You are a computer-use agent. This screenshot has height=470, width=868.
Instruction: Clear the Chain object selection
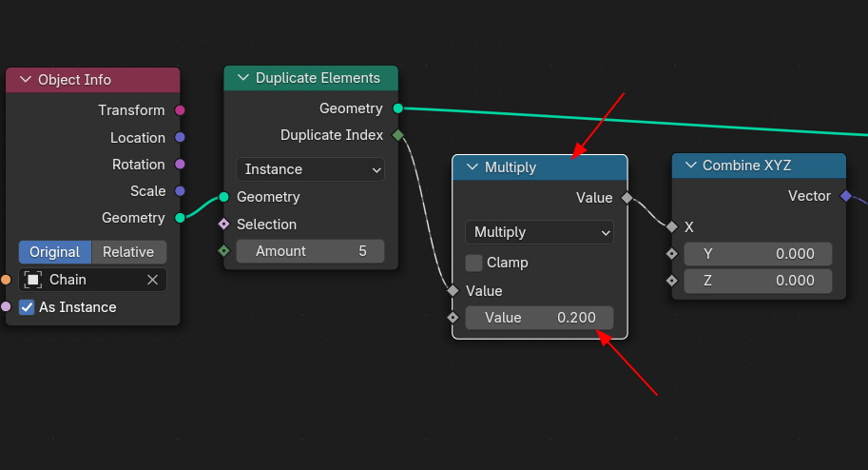click(153, 280)
